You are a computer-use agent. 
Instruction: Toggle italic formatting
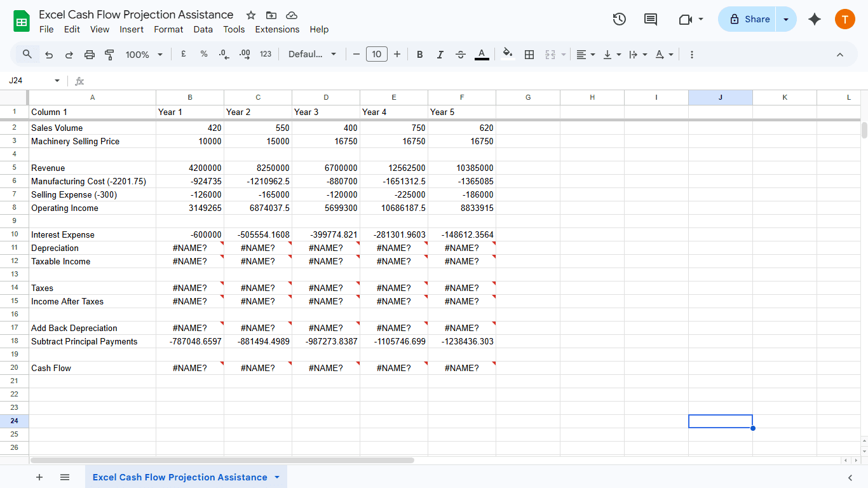440,55
